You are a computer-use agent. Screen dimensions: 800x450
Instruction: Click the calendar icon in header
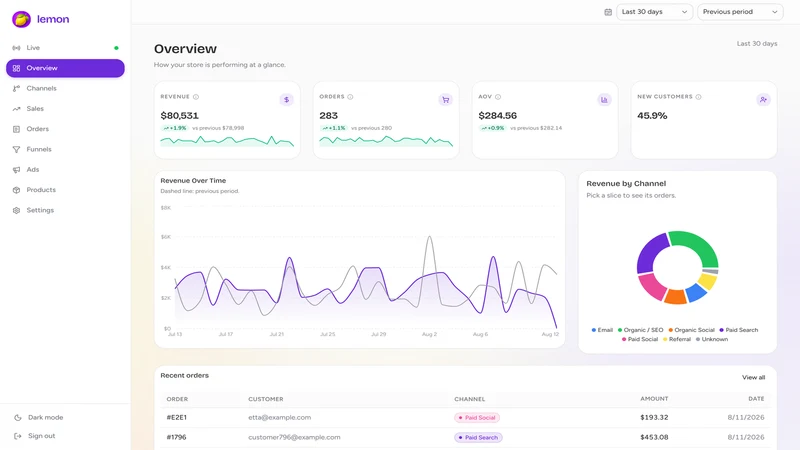coord(608,12)
